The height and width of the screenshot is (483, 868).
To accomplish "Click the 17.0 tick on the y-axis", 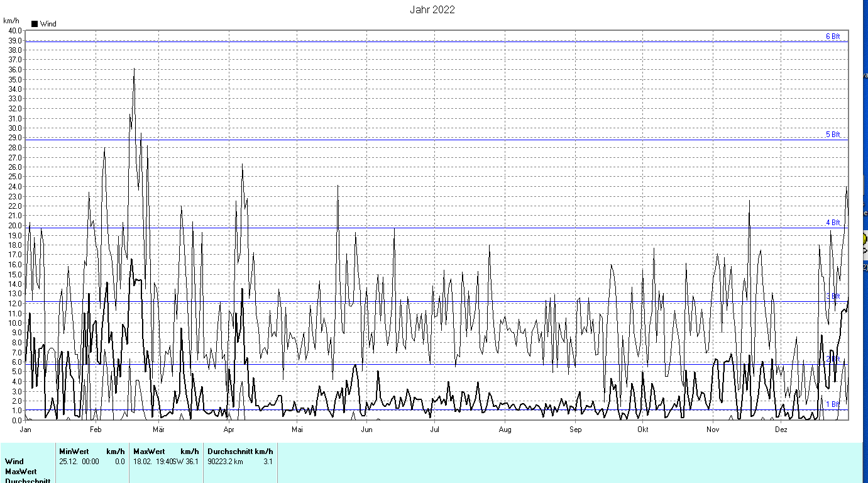I will pos(15,255).
